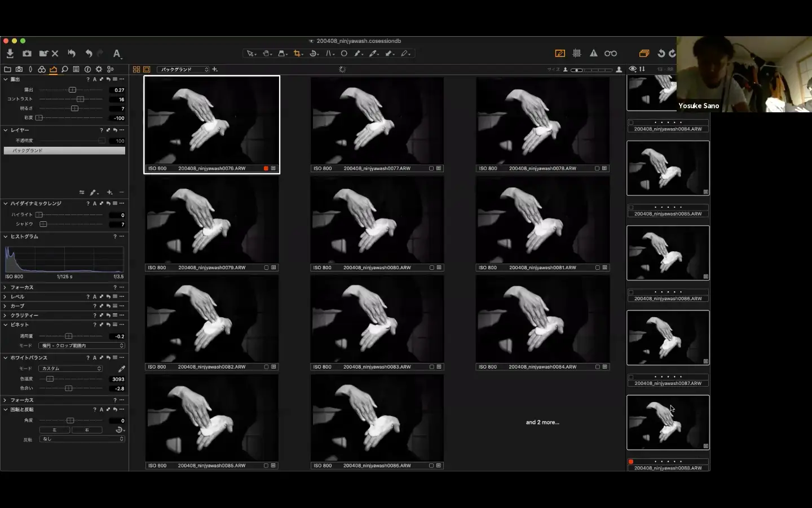Screen dimensions: 812x508
Task: Click the thumbnail サイズ size slider
Action: tap(592, 70)
